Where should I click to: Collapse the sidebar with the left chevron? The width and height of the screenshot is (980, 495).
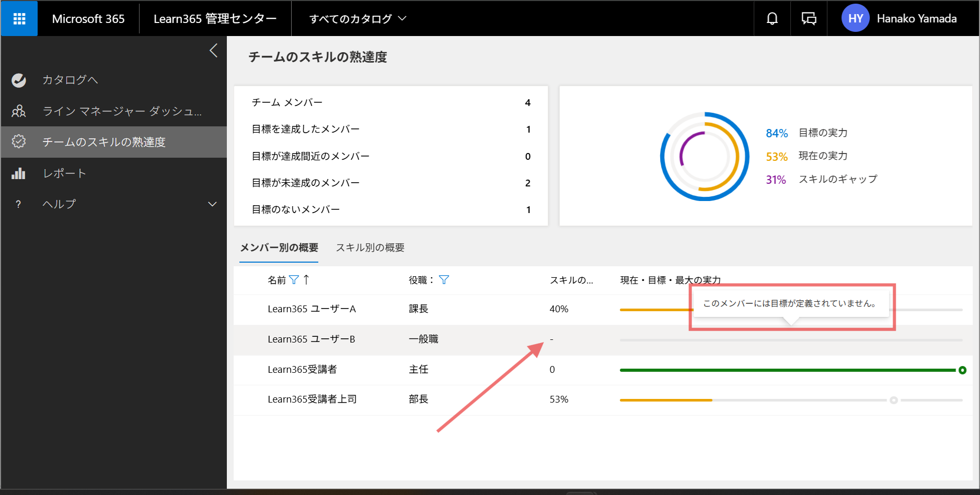[213, 51]
